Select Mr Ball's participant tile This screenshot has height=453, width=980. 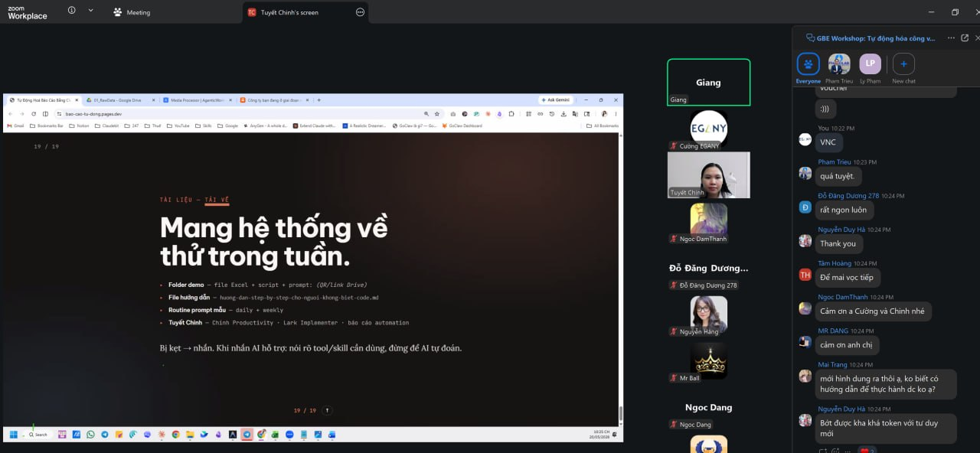(708, 362)
